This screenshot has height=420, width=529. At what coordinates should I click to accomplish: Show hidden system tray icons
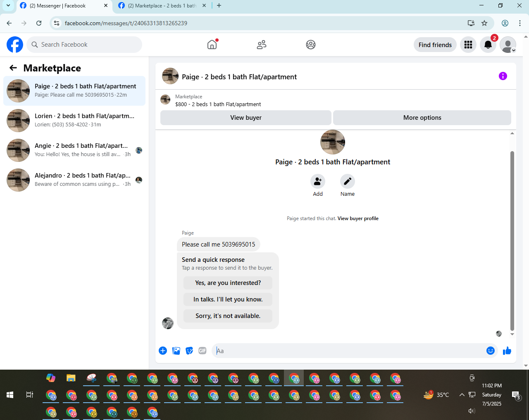pyautogui.click(x=462, y=395)
